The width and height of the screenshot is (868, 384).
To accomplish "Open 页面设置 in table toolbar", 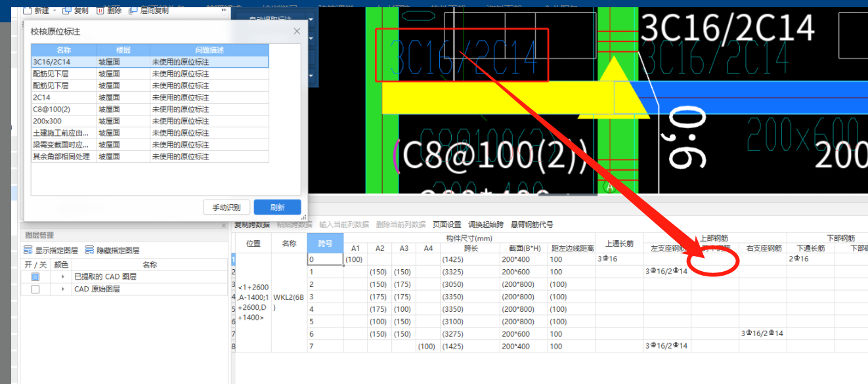I will (446, 224).
